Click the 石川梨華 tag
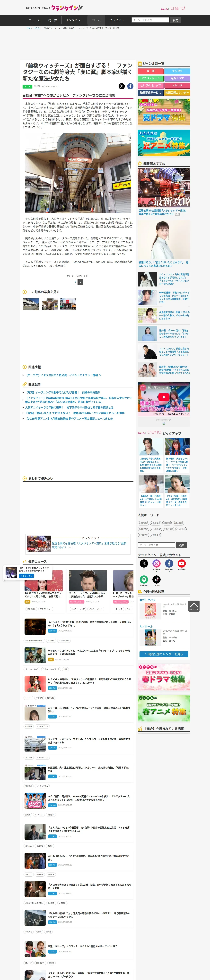The image size is (210, 980). pos(29,726)
